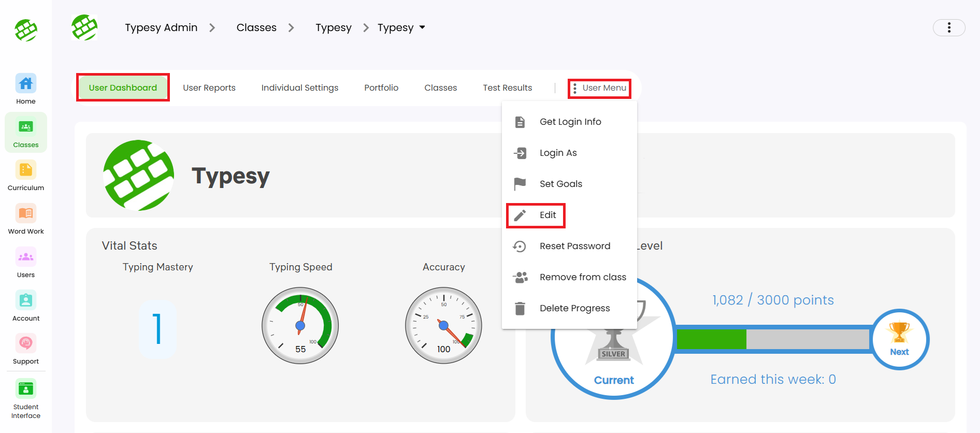Click the Remove from class people icon
Image resolution: width=980 pixels, height=433 pixels.
521,277
